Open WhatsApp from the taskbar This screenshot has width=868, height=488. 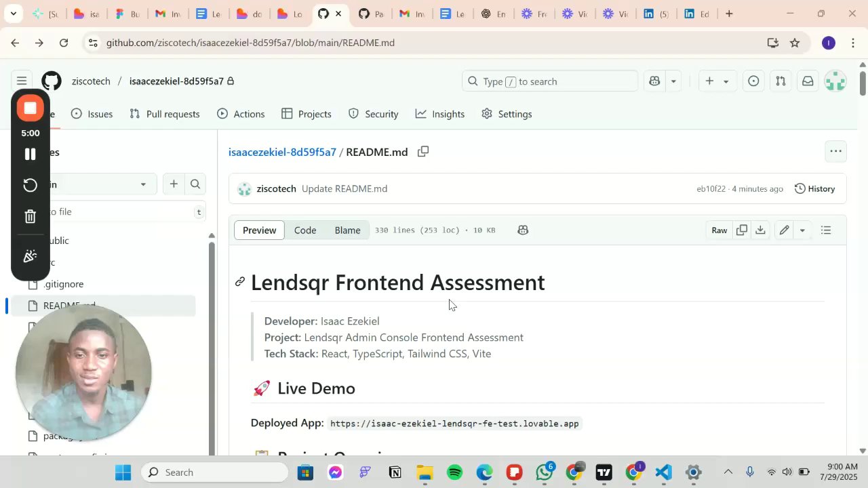(x=545, y=472)
